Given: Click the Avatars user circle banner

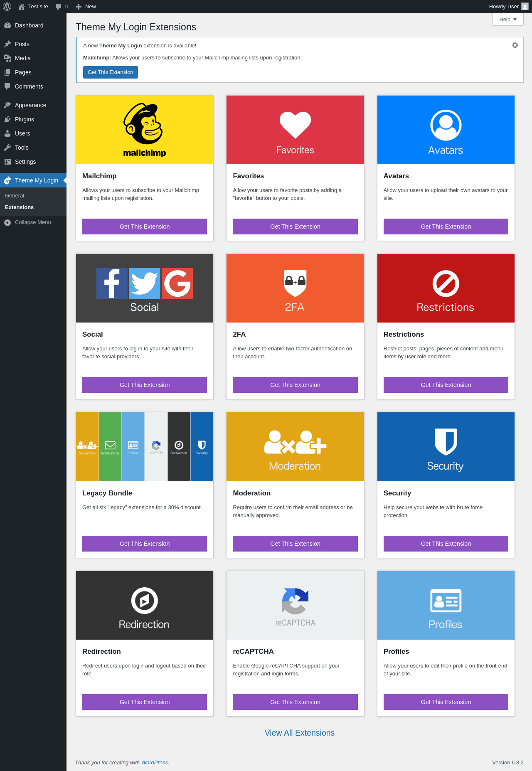Looking at the screenshot, I should point(446,130).
